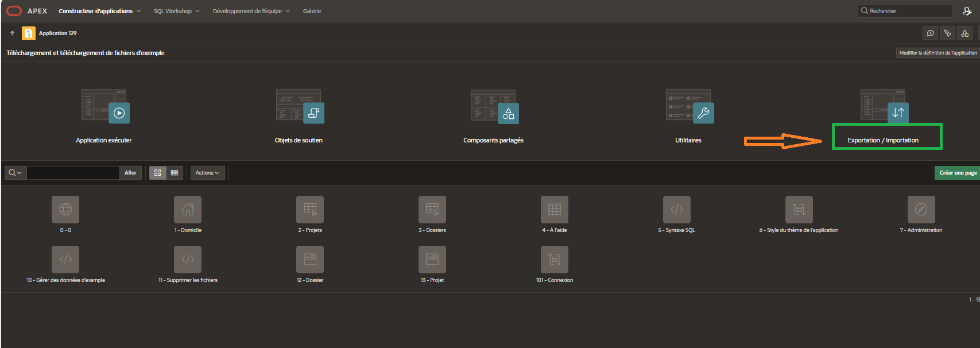This screenshot has width=980, height=348.
Task: Click Modifier la définition de l'application
Action: (938, 53)
